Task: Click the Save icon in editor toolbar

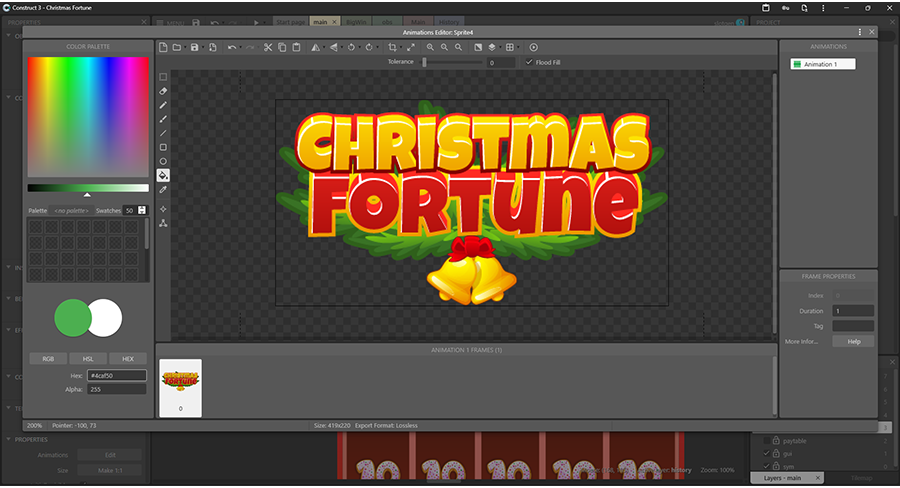Action: [194, 47]
